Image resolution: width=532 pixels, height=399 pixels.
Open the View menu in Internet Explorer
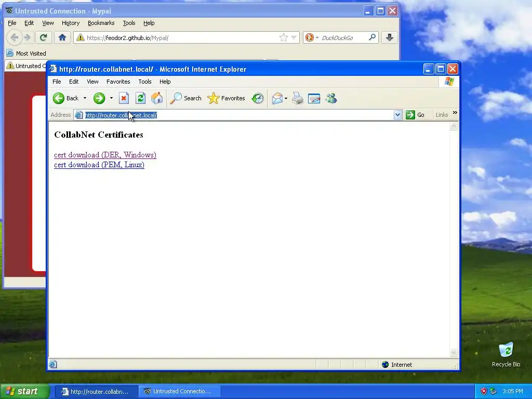pyautogui.click(x=92, y=82)
